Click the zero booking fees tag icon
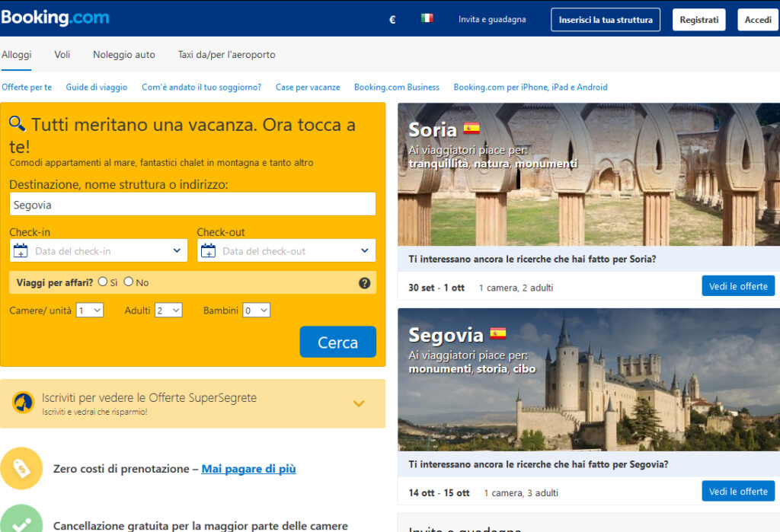The width and height of the screenshot is (780, 532). pyautogui.click(x=21, y=469)
